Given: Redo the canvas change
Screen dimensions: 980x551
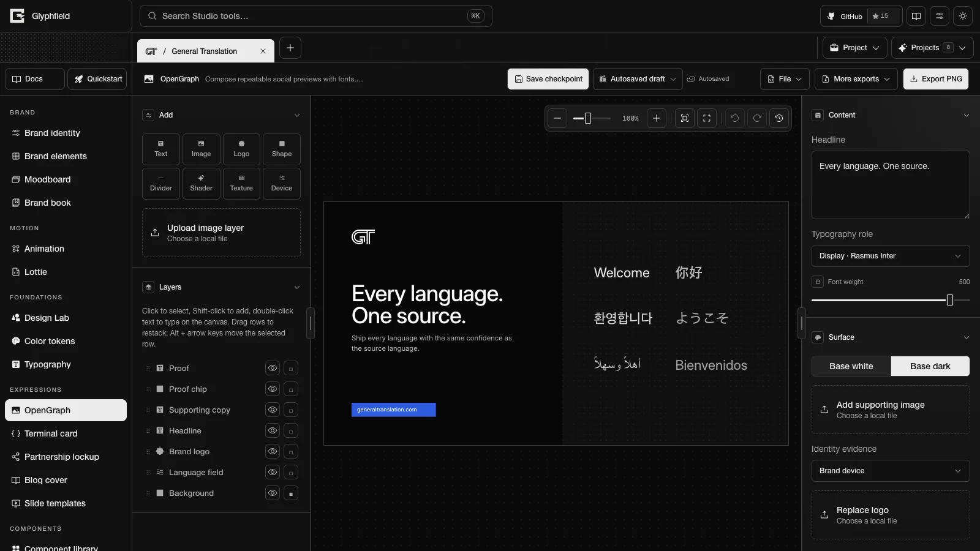Looking at the screenshot, I should pyautogui.click(x=757, y=118).
